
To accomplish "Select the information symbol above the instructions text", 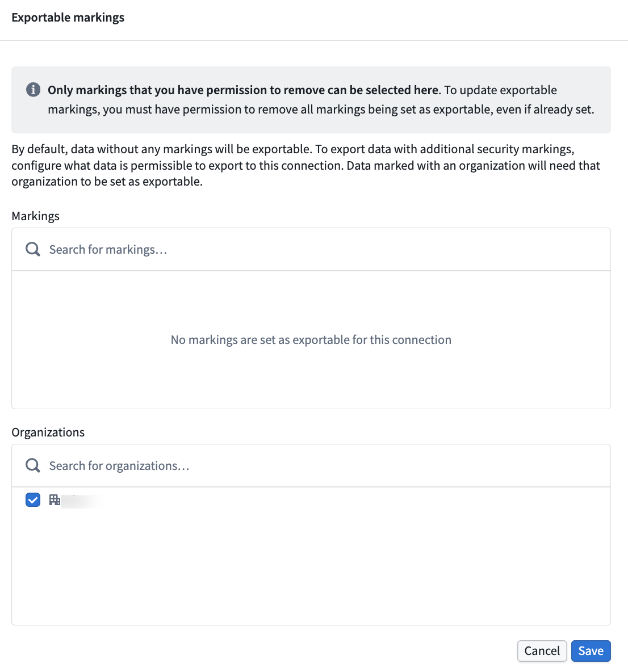I will point(33,89).
